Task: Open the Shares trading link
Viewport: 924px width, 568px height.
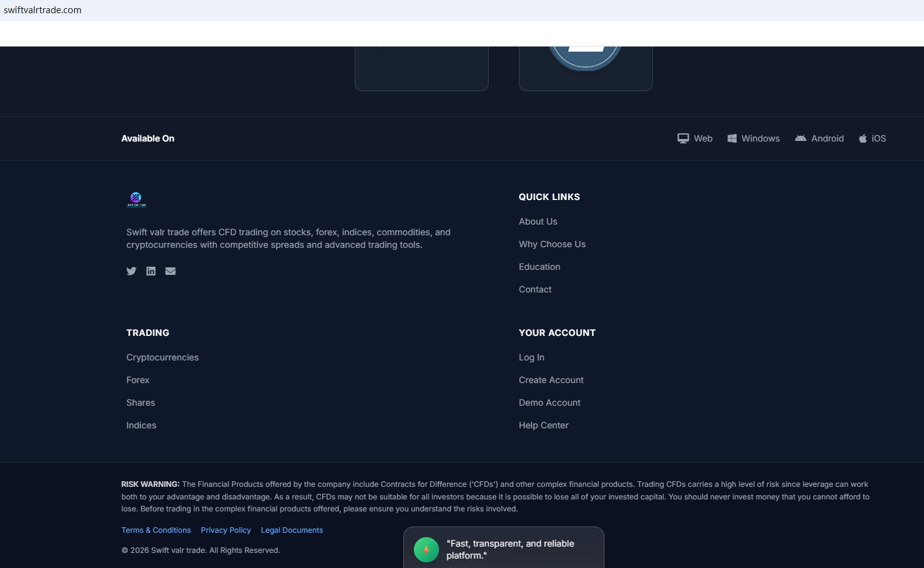Action: [141, 403]
